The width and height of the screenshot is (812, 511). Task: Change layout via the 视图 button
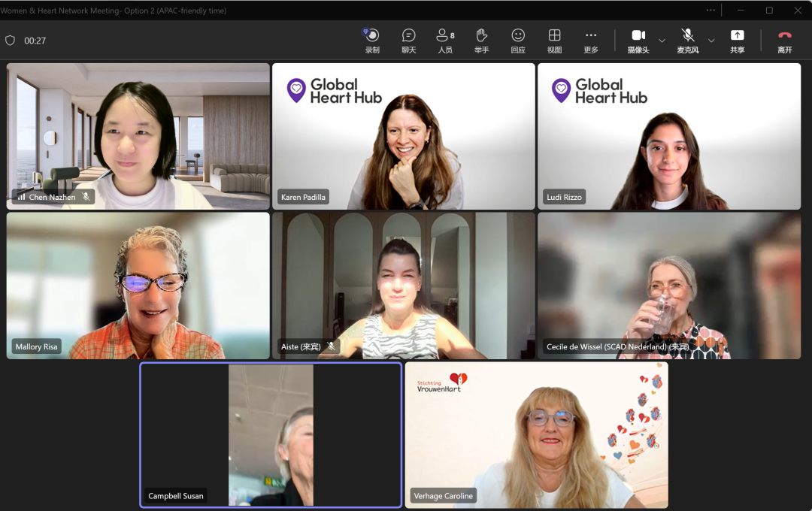click(554, 41)
